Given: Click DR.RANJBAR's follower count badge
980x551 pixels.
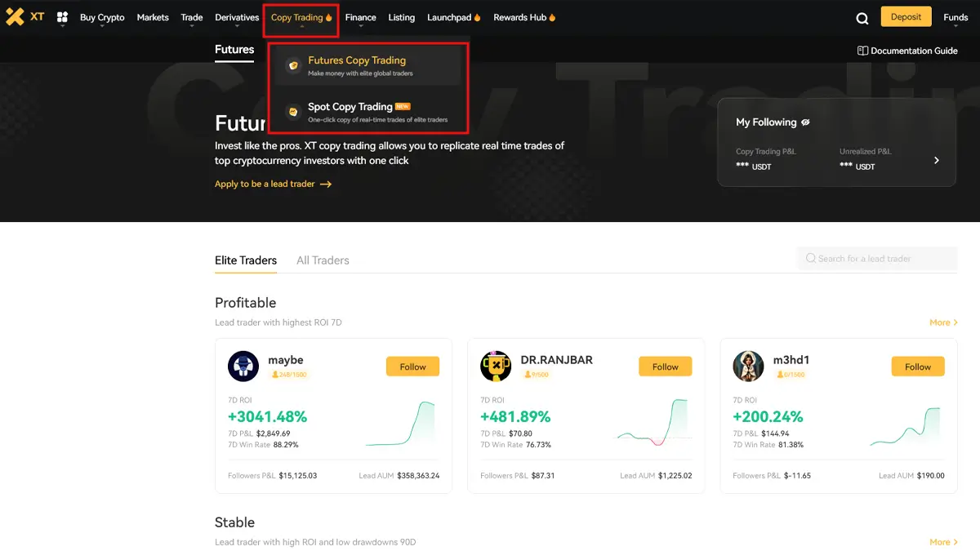Looking at the screenshot, I should click(x=536, y=375).
